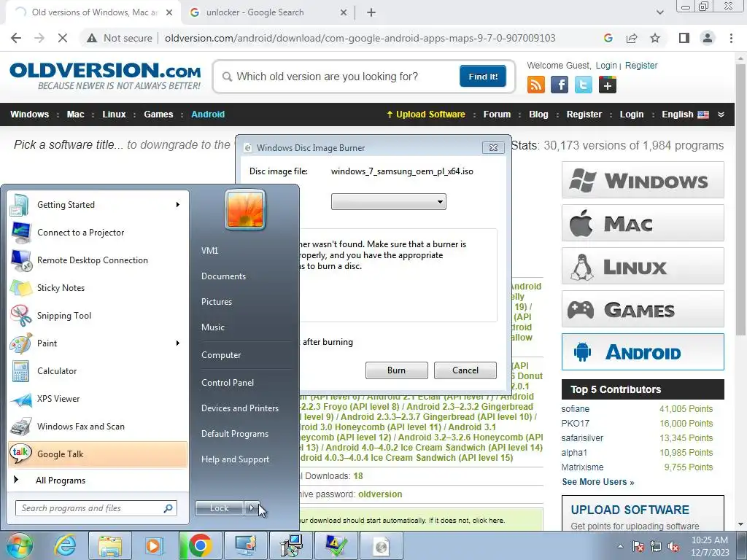Open Windows Explorer folder on taskbar
This screenshot has width=747, height=560.
[110, 545]
